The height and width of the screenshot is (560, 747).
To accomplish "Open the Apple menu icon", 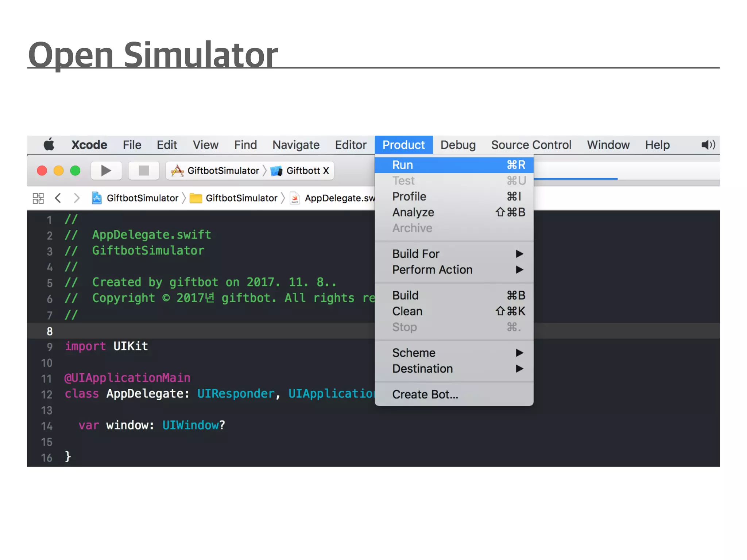I will [x=49, y=145].
